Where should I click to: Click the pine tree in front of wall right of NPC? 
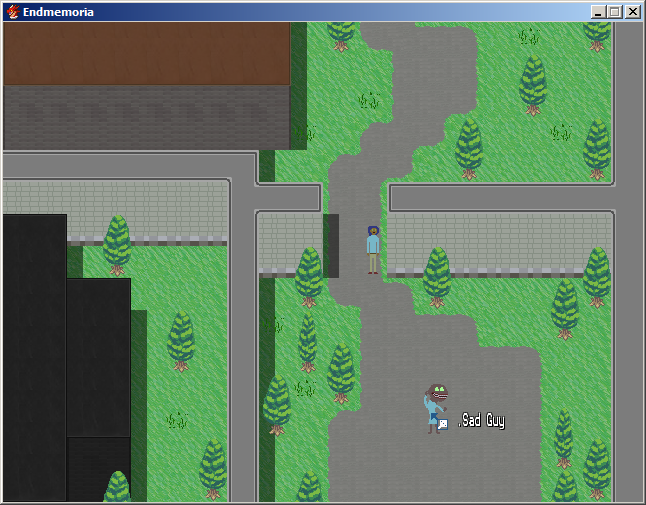coord(437,275)
